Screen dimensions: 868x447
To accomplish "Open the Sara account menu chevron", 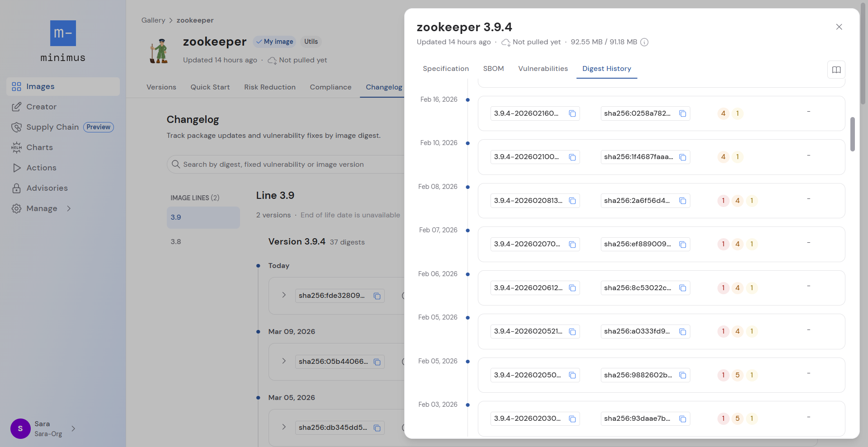I will click(x=73, y=428).
